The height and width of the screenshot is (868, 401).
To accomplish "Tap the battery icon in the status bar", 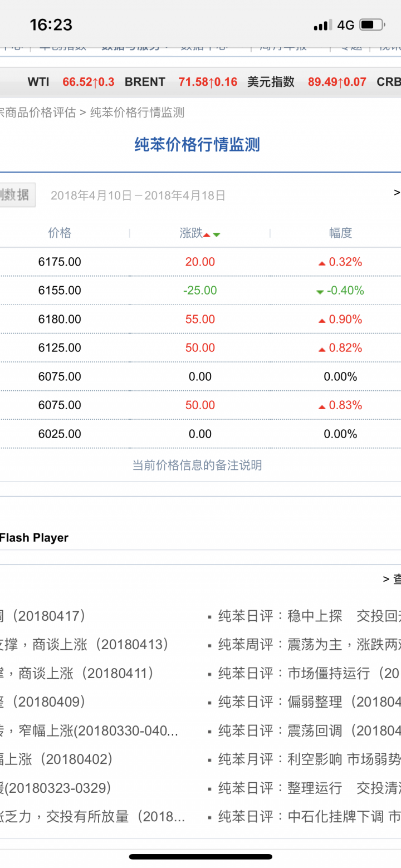I will pyautogui.click(x=371, y=25).
